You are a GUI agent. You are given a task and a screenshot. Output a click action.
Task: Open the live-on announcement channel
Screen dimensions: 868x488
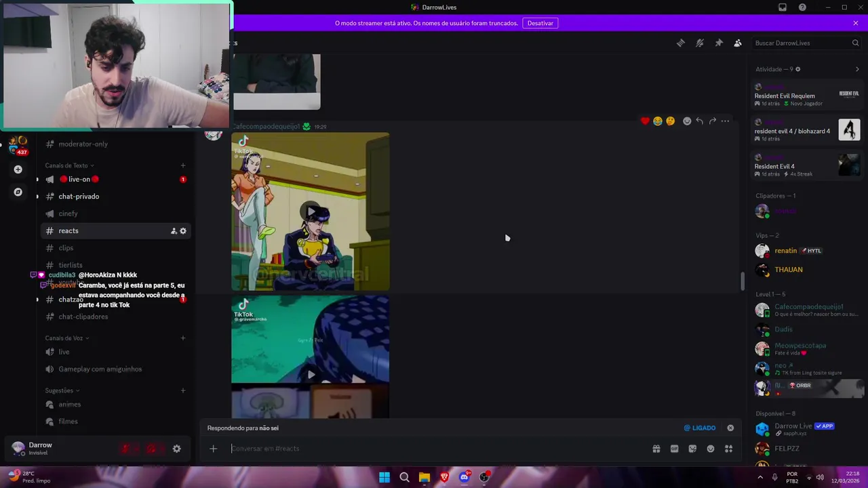click(x=115, y=179)
